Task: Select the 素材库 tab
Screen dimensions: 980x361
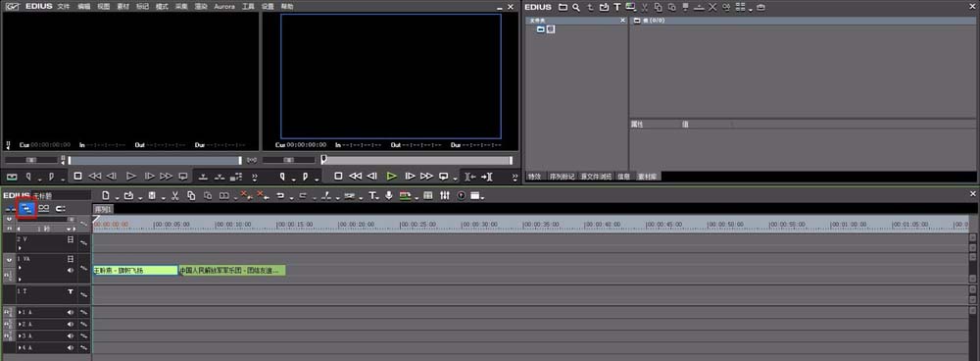Action: (x=647, y=177)
